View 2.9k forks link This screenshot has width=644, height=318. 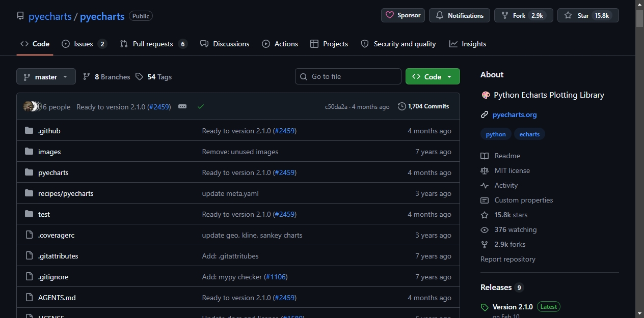(x=503, y=244)
